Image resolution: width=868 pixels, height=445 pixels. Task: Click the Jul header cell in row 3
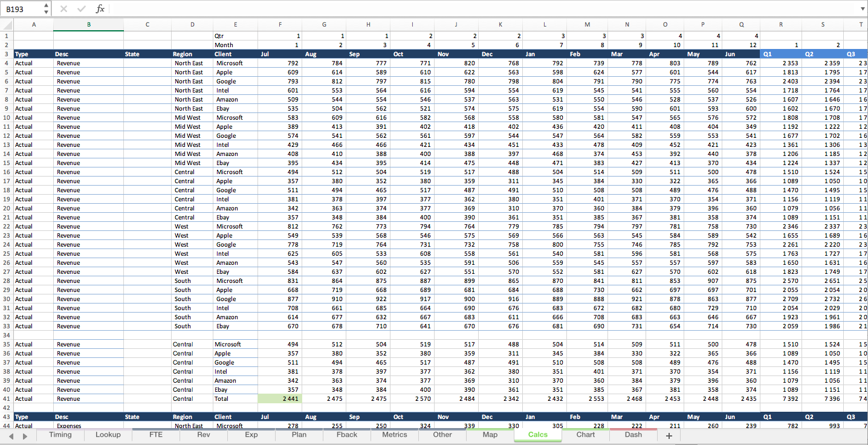click(280, 54)
